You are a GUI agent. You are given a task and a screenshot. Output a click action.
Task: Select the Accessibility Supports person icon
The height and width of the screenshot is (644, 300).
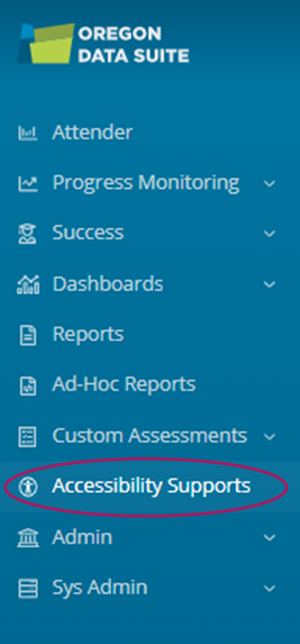pos(28,486)
